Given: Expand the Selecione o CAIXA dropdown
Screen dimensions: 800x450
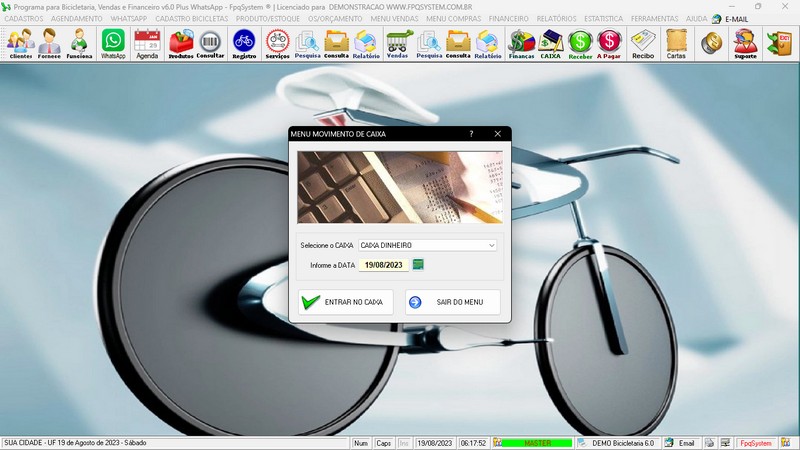Looking at the screenshot, I should click(491, 245).
